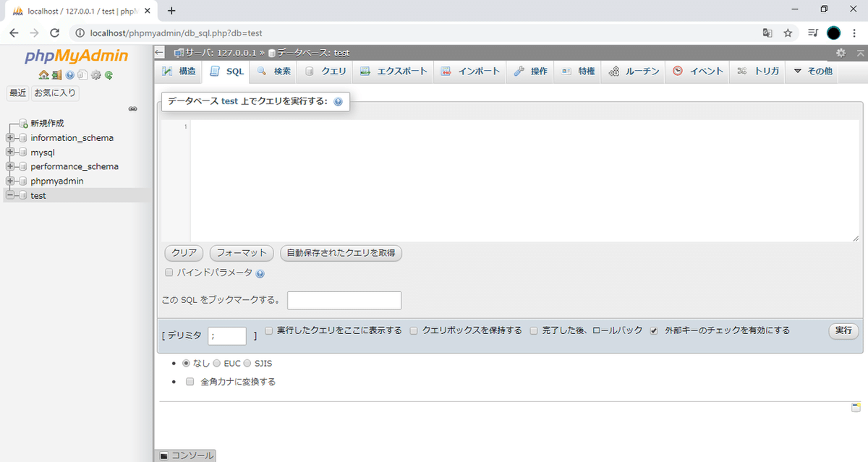Screen dimensions: 868x462
Task: Open phpMyAdmin documentation blue question icon in sidebar
Action: [70, 74]
